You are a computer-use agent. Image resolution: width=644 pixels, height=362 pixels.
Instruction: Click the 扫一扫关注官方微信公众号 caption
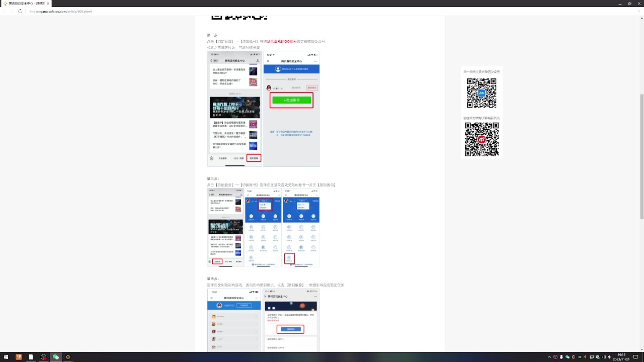coord(481,72)
